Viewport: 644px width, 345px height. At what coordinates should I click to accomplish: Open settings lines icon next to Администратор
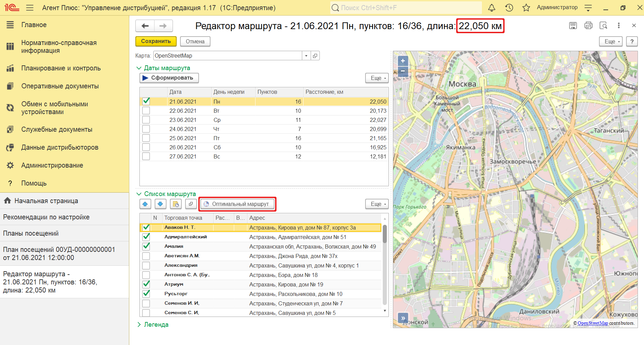(x=588, y=7)
